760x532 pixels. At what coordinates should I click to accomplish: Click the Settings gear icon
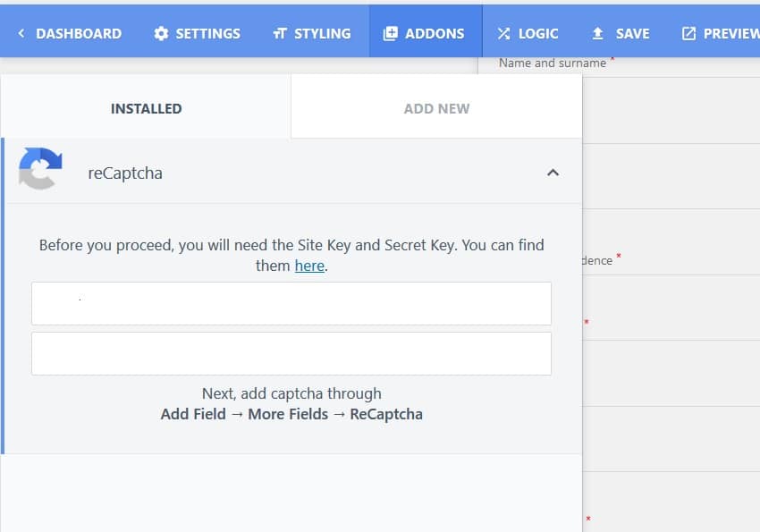click(161, 33)
